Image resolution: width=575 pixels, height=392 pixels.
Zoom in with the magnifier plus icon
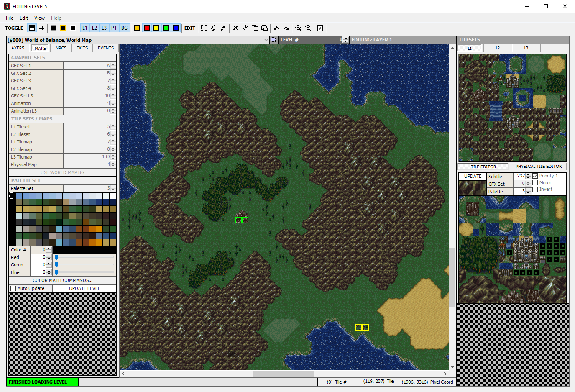click(298, 28)
